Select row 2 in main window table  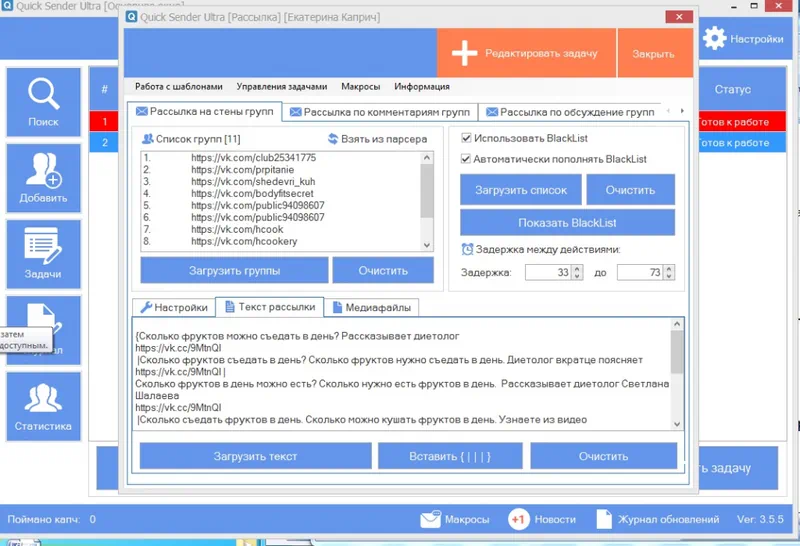(x=104, y=142)
